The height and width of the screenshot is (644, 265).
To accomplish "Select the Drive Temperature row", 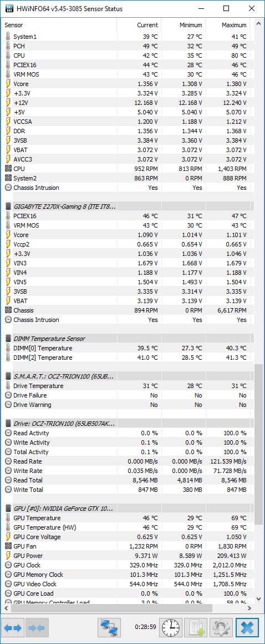I will coord(127,386).
